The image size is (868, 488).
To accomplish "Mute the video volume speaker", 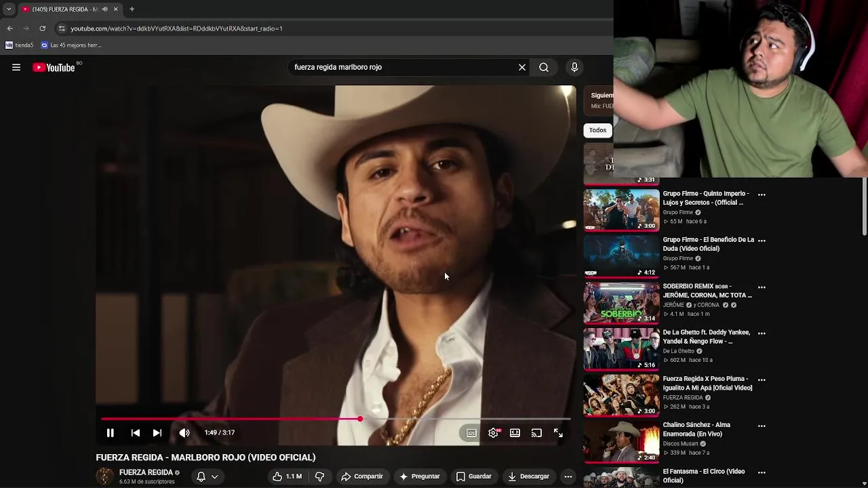I will coord(184,432).
